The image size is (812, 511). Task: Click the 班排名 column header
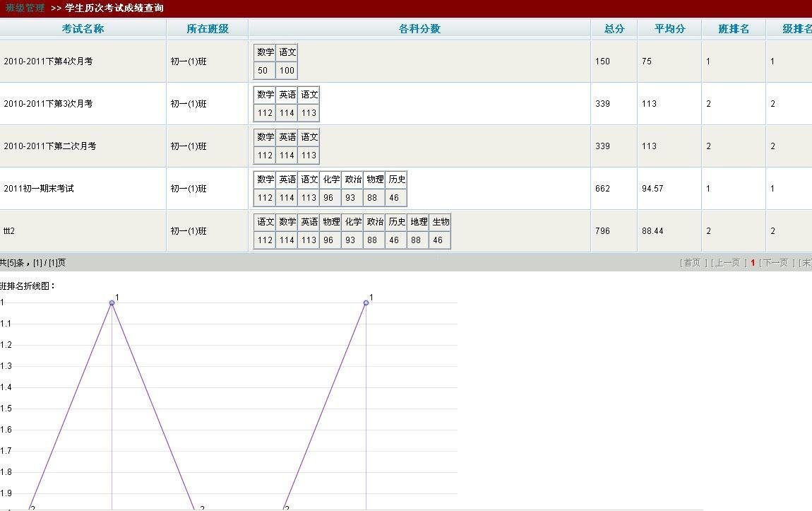(x=734, y=29)
